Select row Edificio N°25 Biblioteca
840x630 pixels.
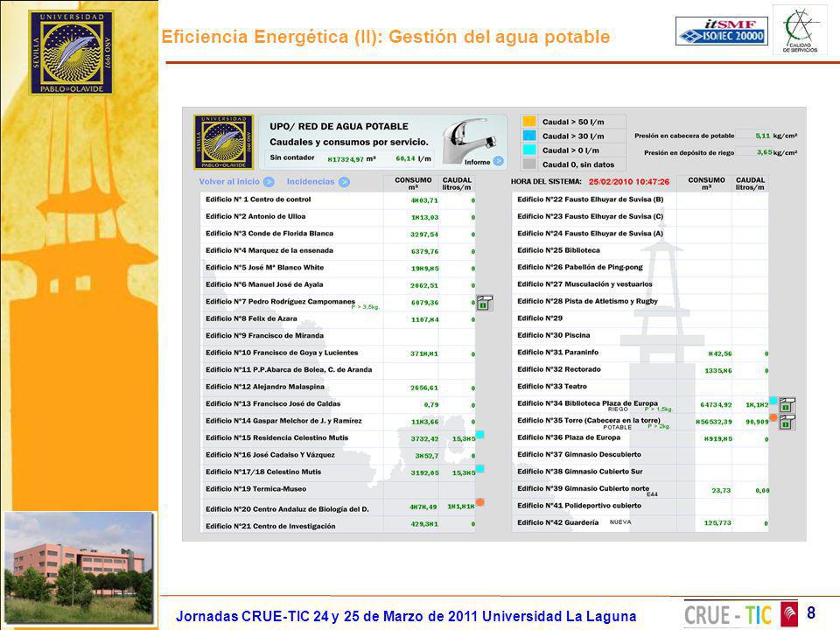pos(640,251)
